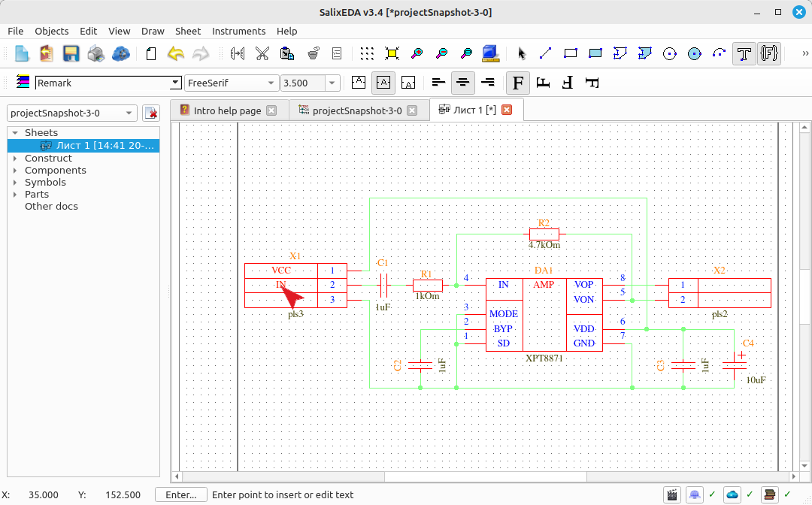Zoom out with the minus magnifier

tap(442, 53)
